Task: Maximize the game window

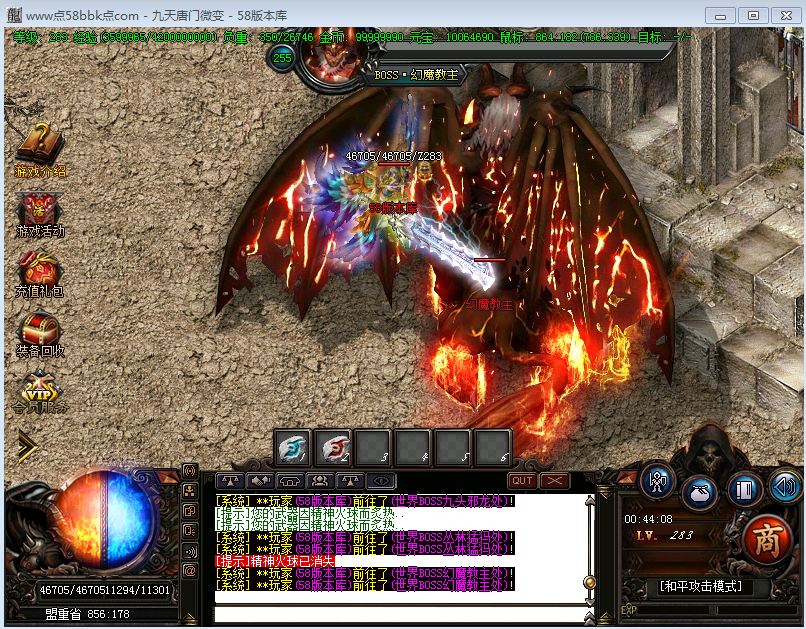Action: coord(753,15)
